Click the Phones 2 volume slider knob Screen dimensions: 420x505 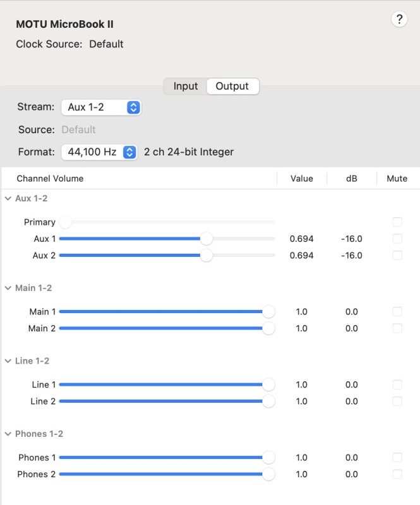(268, 474)
